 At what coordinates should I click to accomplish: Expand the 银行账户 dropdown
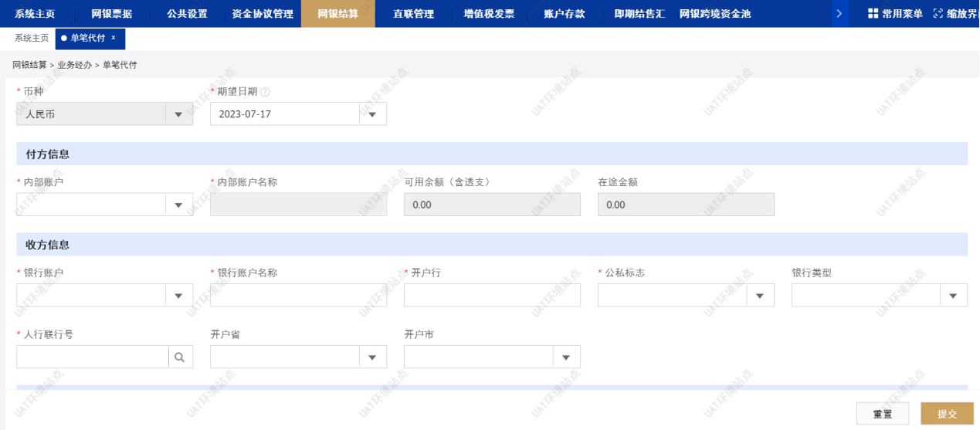click(178, 296)
